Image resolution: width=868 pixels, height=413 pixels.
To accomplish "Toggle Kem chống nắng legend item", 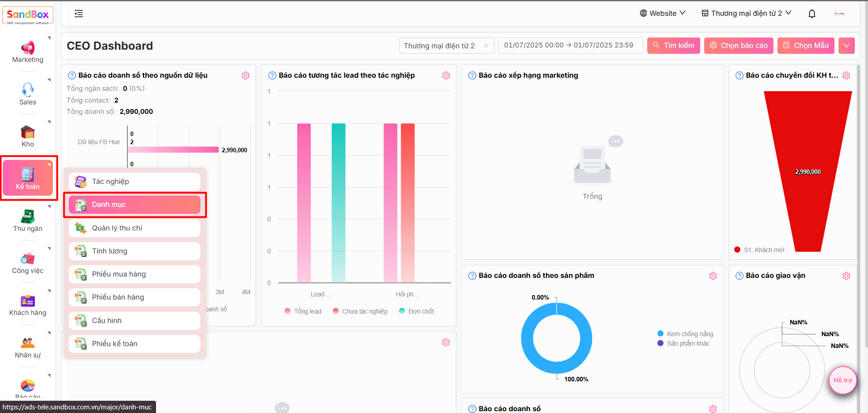I will (685, 334).
